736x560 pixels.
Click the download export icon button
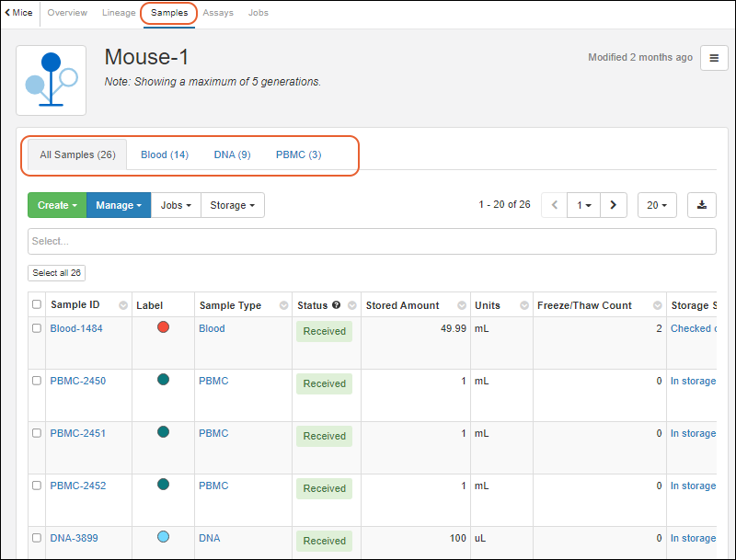(701, 205)
